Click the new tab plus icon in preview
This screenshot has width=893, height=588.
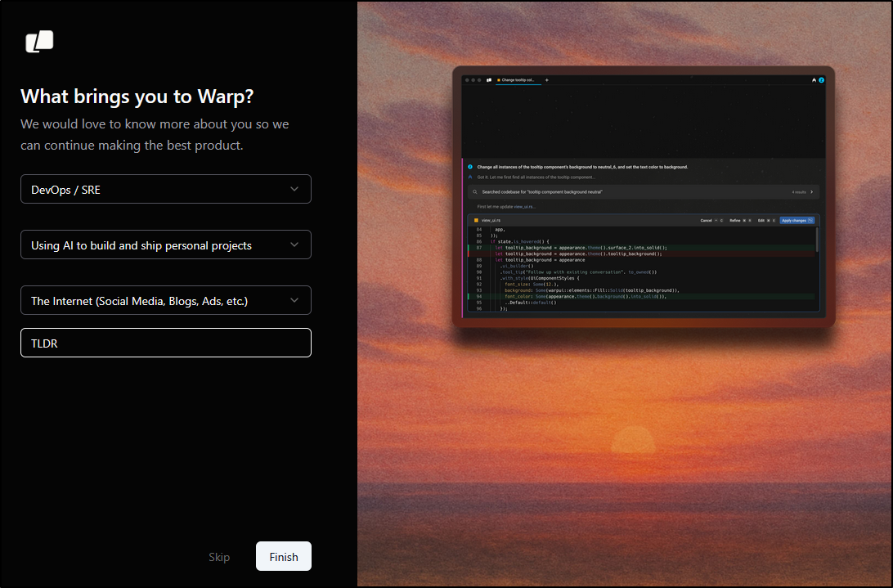tap(546, 80)
